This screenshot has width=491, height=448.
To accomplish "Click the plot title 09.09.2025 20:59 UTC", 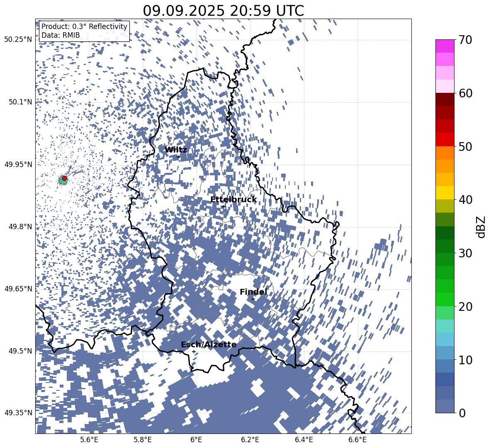I will coord(223,11).
